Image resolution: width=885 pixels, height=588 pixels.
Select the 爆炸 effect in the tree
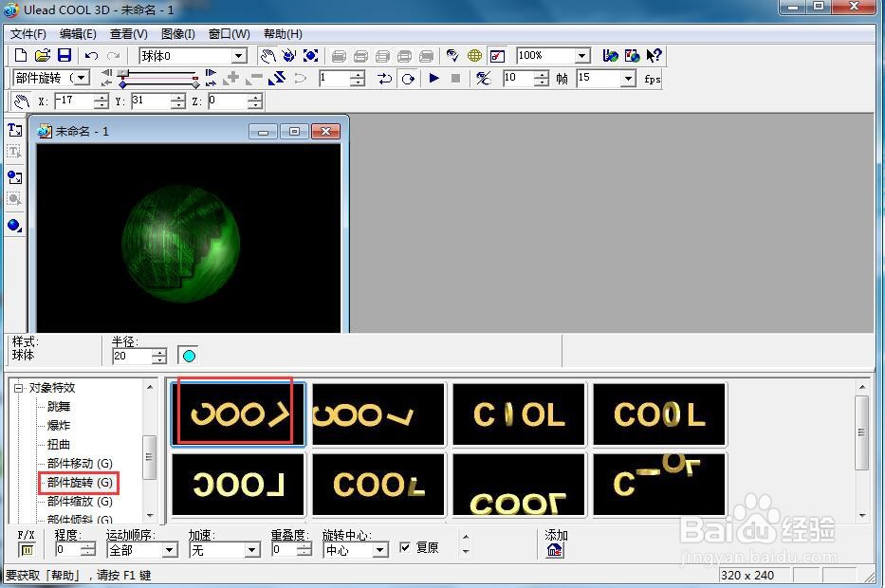[59, 426]
